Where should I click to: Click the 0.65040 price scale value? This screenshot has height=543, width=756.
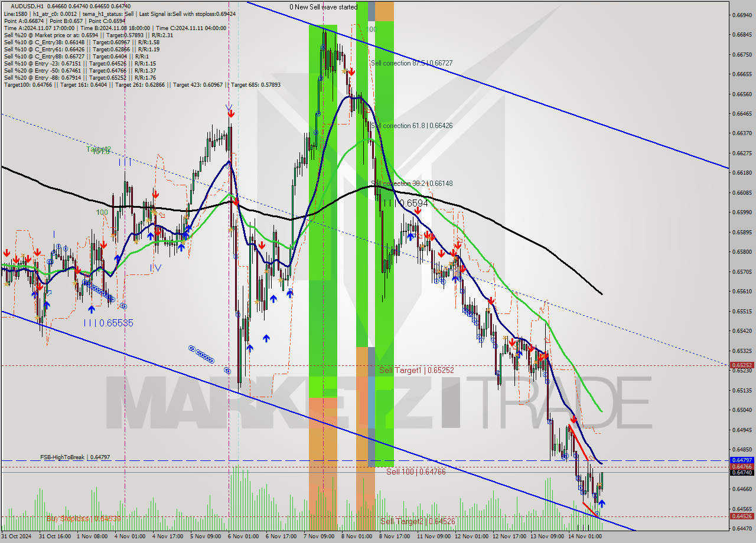(741, 410)
